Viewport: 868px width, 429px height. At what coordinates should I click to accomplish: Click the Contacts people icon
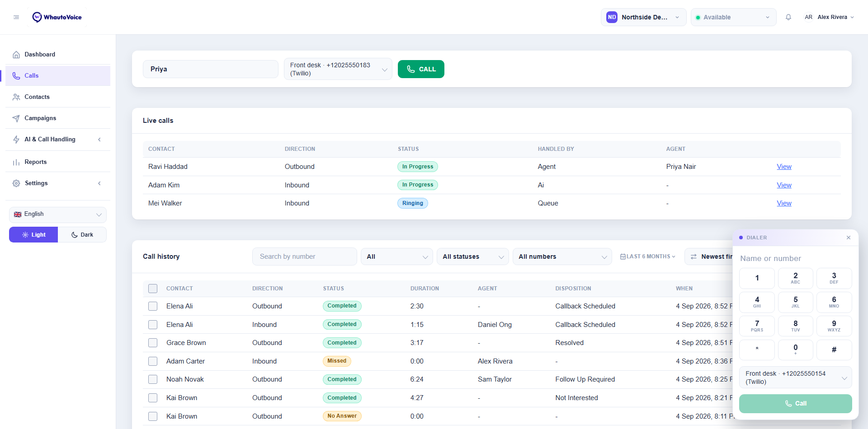point(16,97)
